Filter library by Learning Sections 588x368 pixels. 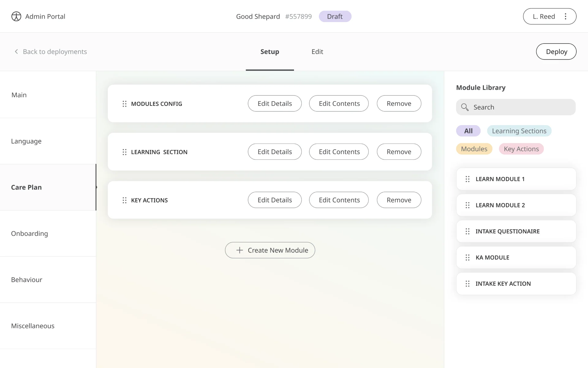(x=519, y=131)
